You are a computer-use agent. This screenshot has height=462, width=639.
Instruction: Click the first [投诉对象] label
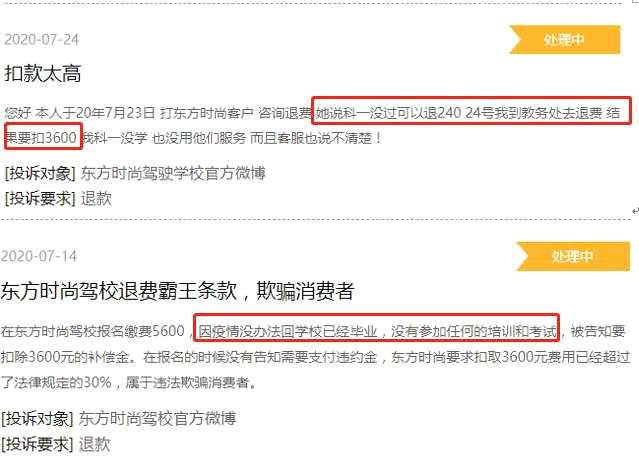pos(40,173)
